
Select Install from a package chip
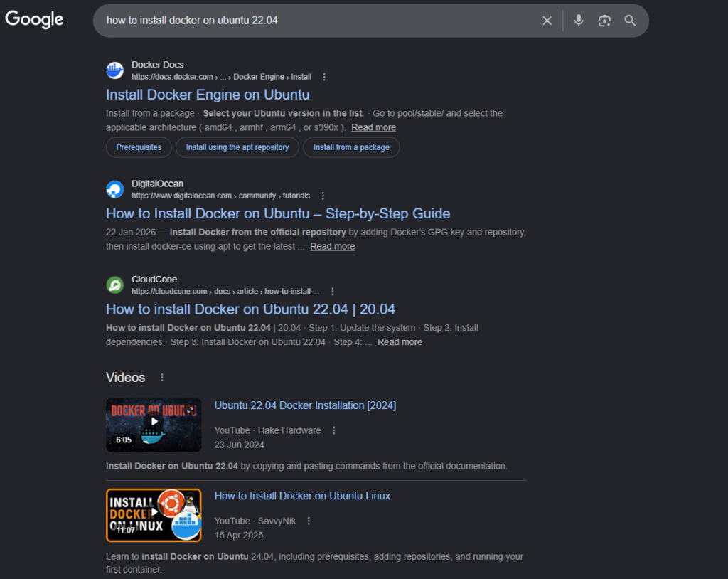tap(351, 147)
